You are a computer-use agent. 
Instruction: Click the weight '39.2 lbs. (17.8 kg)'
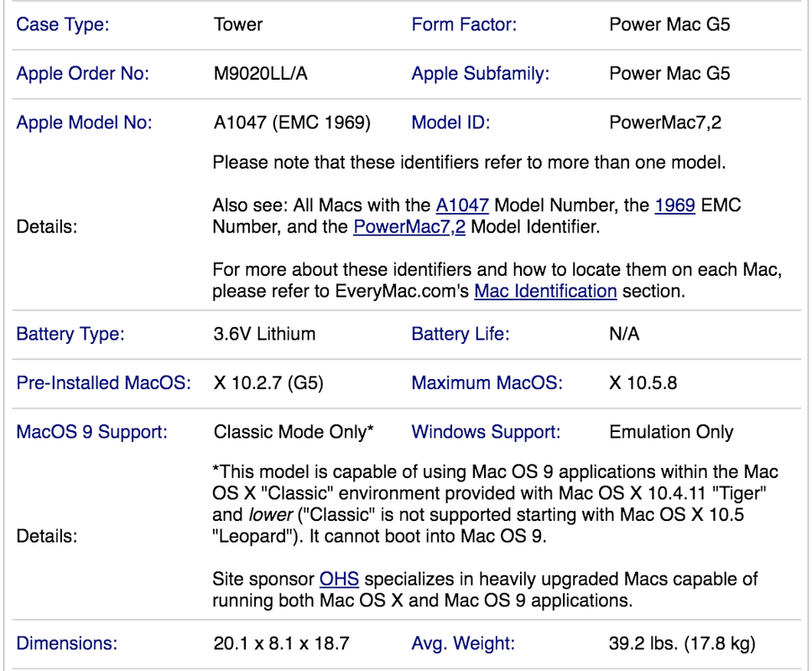pos(683,643)
